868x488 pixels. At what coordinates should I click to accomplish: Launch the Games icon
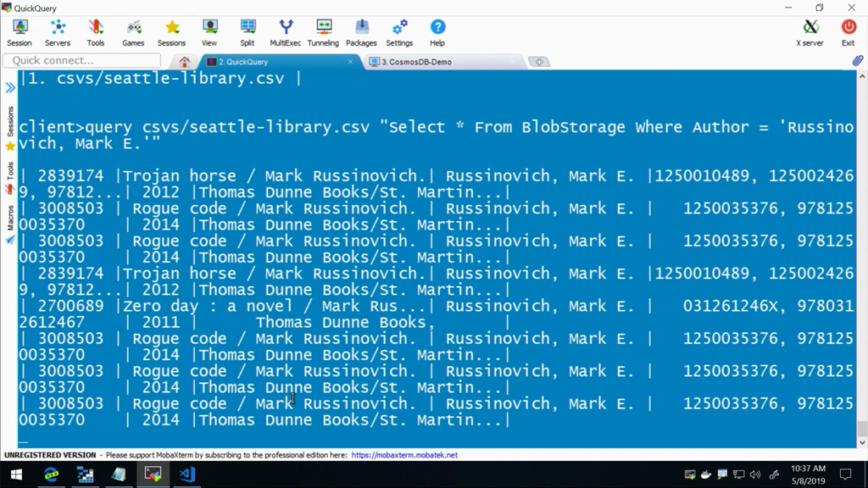(133, 33)
